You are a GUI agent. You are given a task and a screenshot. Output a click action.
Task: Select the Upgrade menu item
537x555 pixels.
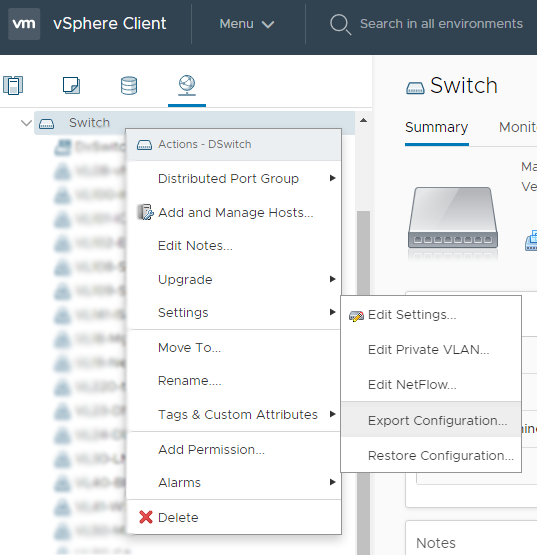234,279
